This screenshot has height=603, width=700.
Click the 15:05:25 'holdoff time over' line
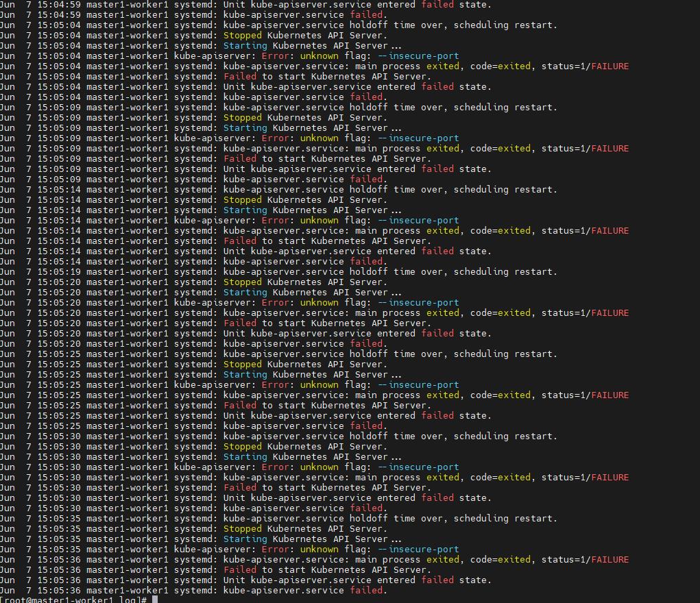[278, 354]
